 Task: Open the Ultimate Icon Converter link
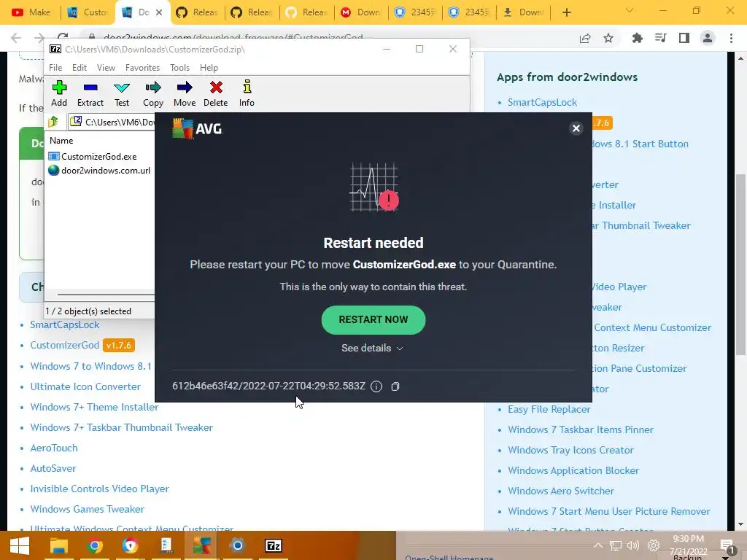coord(85,386)
